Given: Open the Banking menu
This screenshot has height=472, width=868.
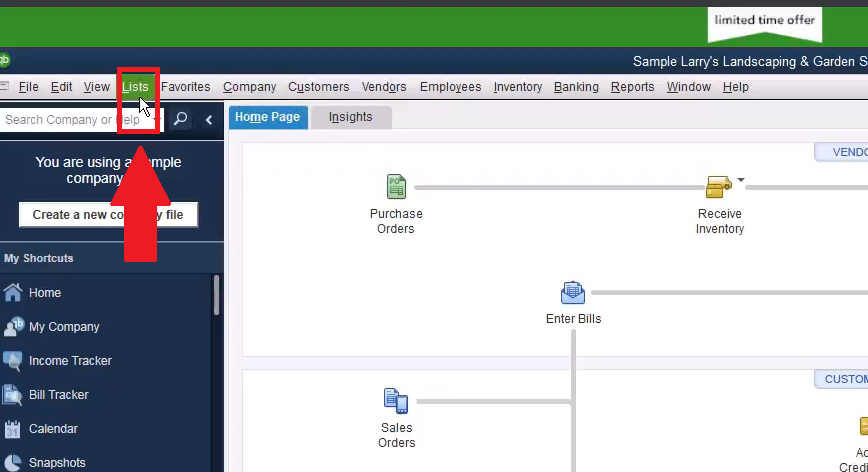Looking at the screenshot, I should (x=576, y=87).
